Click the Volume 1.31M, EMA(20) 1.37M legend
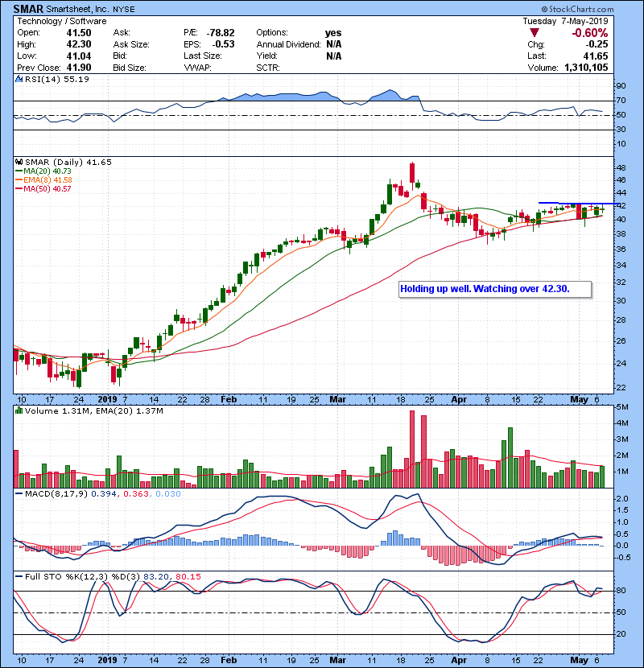This screenshot has width=644, height=668. click(93, 411)
